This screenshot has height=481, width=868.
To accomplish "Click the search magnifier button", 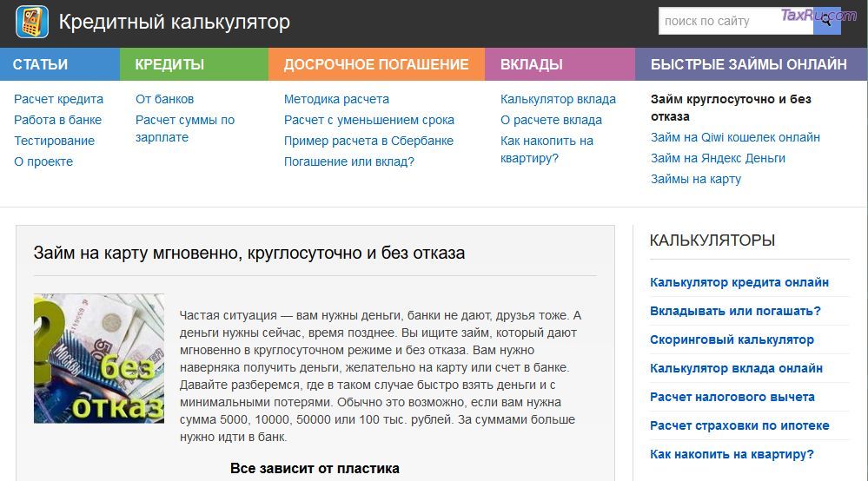I will tap(827, 21).
